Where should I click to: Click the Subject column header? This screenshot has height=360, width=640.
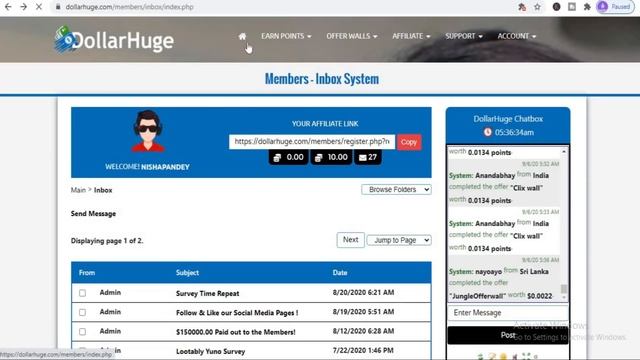coord(187,273)
